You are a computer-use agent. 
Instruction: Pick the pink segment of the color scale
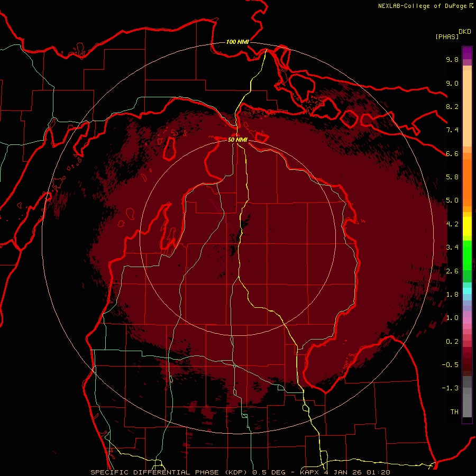coord(467,321)
